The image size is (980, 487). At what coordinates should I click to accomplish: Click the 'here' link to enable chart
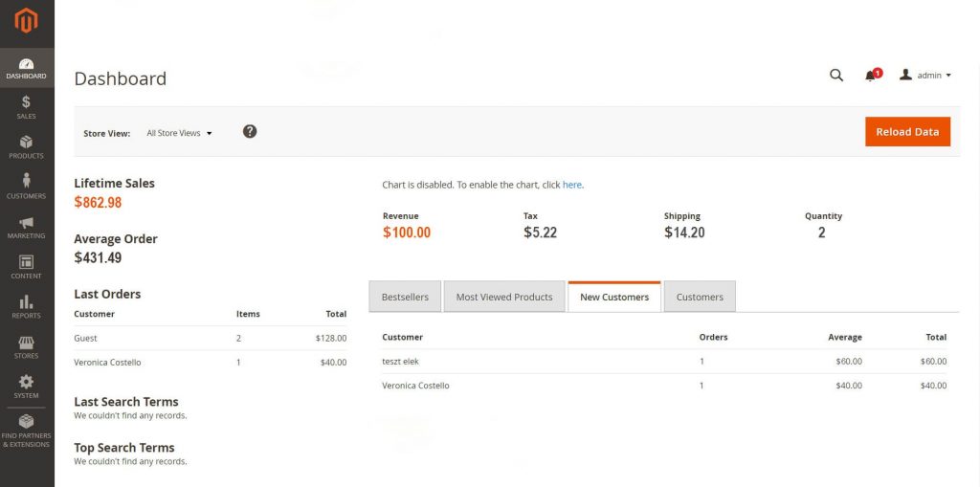click(571, 185)
